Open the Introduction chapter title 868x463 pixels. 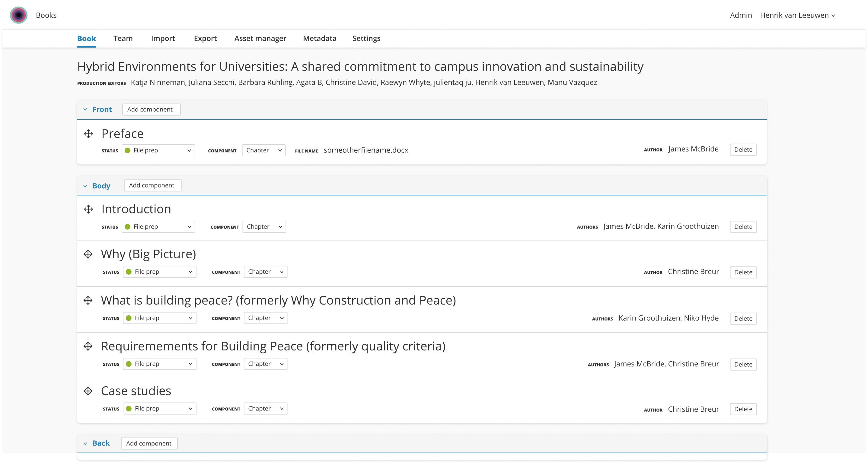coord(136,209)
